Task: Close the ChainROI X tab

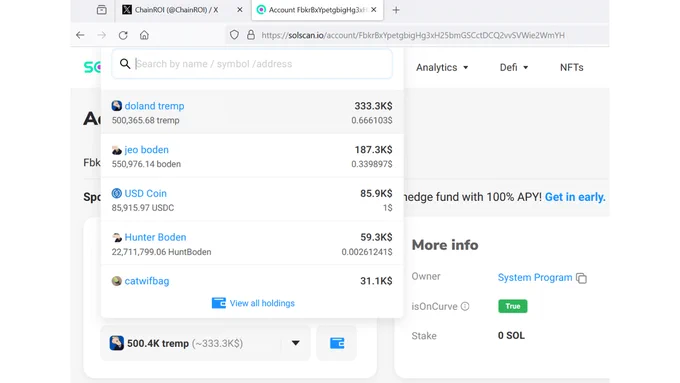Action: pos(240,10)
